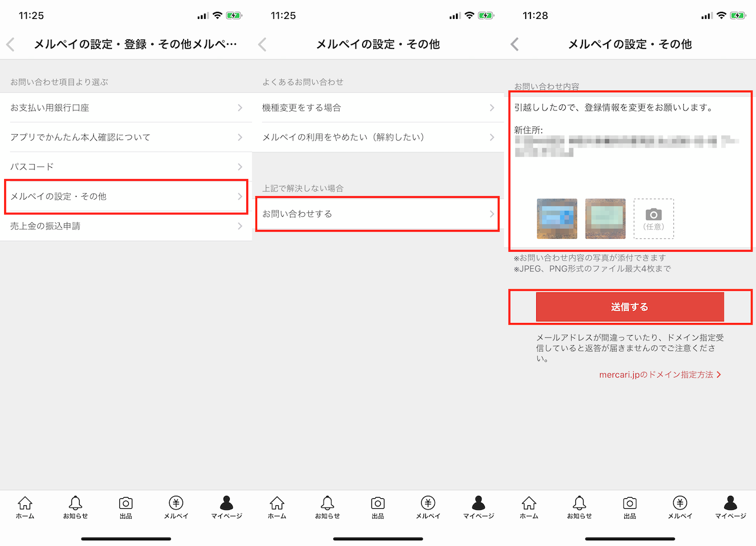Open mercari.jpのドメイン指定方法 link
Viewport: 756px width, 546px height.
click(659, 375)
